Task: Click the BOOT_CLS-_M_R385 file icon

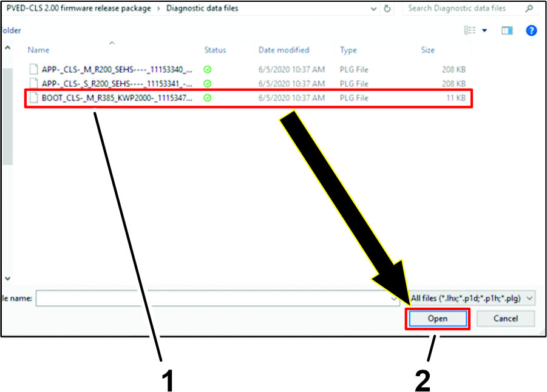Action: 34,97
